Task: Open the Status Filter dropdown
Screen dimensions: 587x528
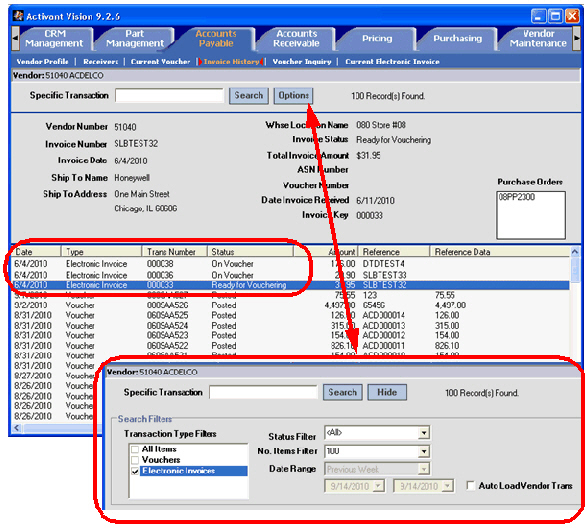Action: 423,433
